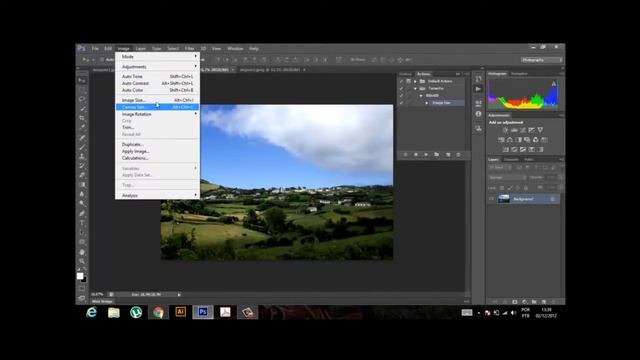Click the black background color swatch
Viewport: 640px width, 360px height.
coord(84,280)
